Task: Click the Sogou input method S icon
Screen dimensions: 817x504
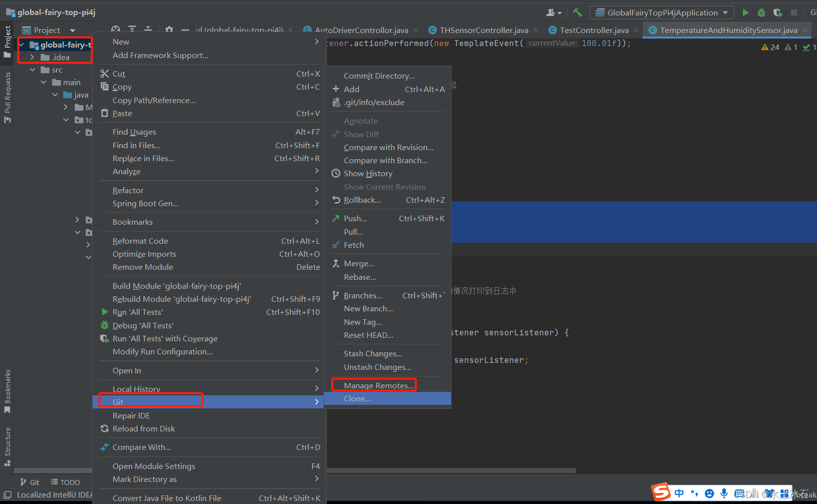Action: (661, 492)
